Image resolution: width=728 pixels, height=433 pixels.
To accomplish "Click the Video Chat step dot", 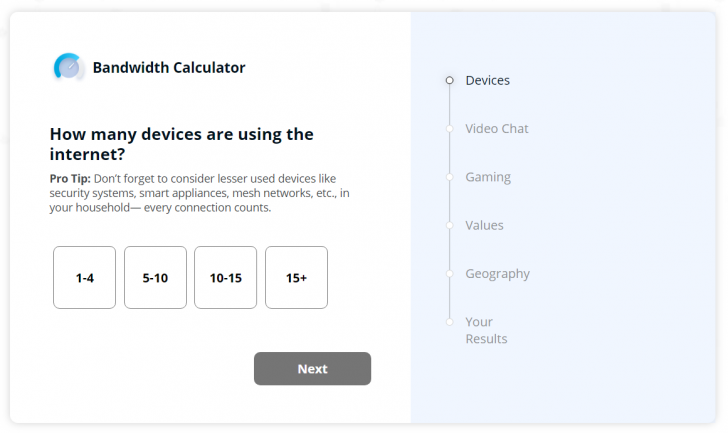I will click(x=450, y=129).
